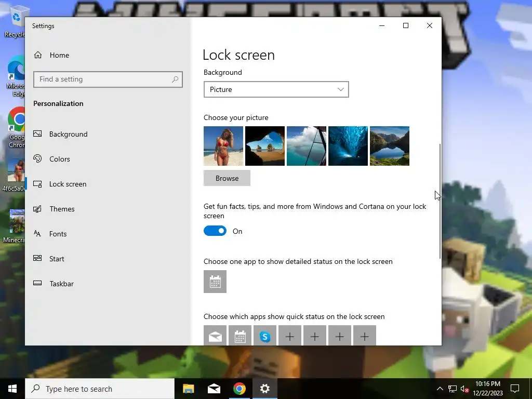Viewport: 532px width, 399px height.
Task: Maximize the Settings window
Action: [x=406, y=26]
